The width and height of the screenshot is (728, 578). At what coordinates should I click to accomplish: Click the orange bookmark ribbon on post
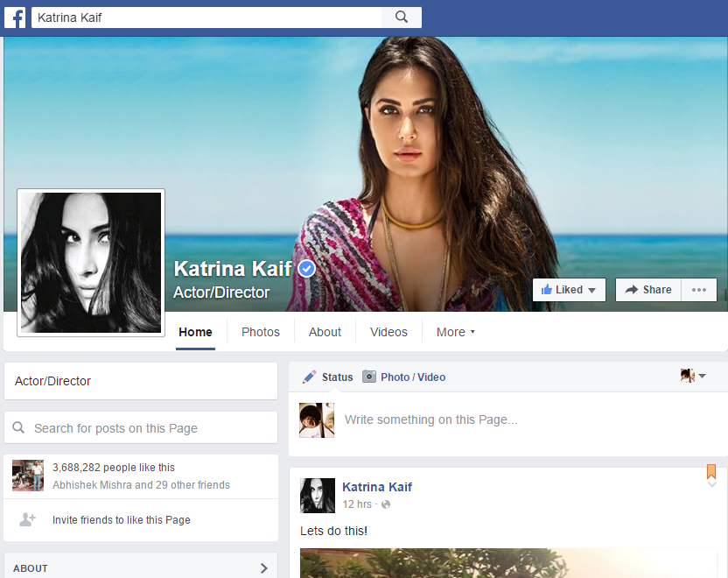click(x=711, y=472)
